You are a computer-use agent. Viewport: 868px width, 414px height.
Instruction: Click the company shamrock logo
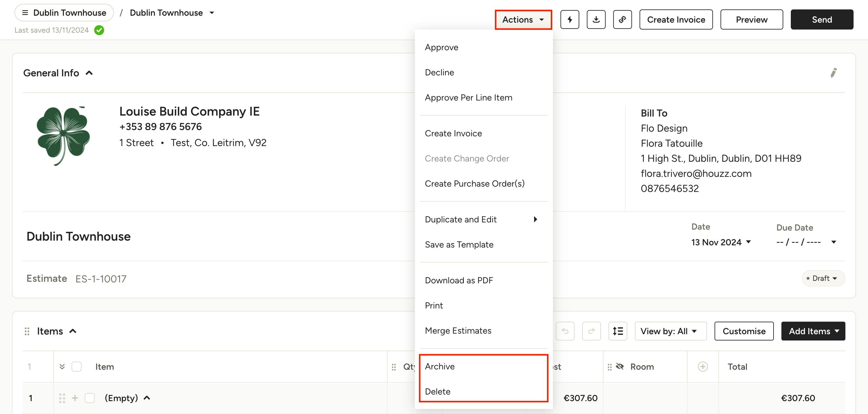63,136
